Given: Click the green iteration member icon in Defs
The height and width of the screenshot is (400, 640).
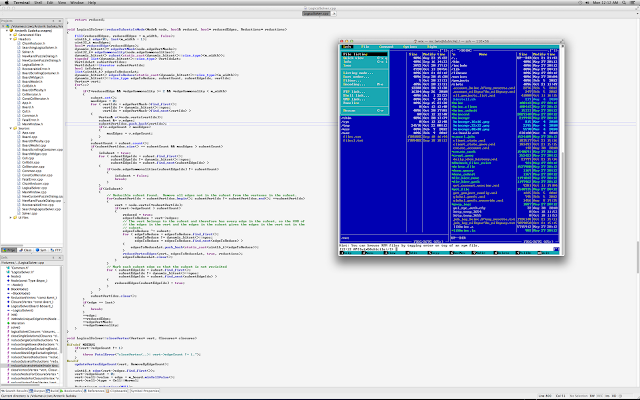Looking at the screenshot, I should [8, 323].
